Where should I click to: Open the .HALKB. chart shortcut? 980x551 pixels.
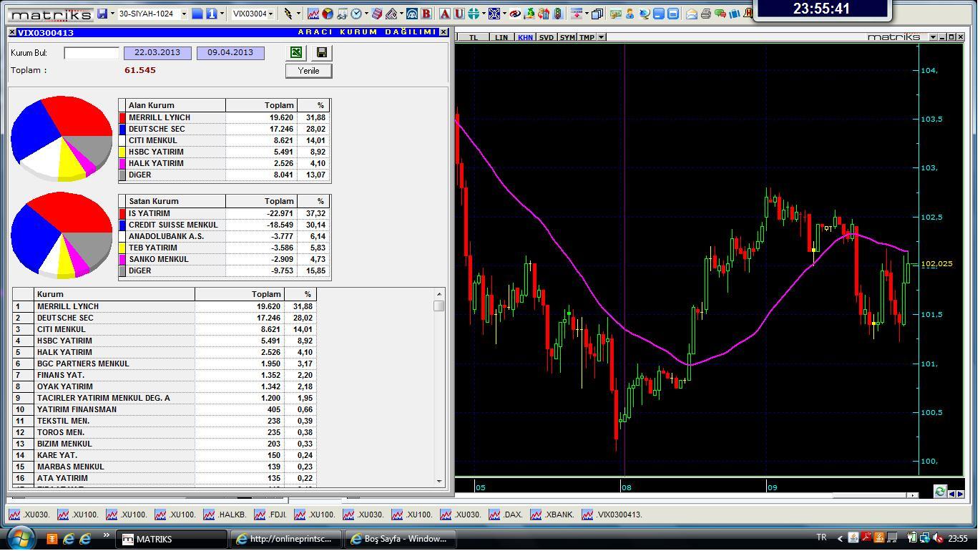[x=225, y=515]
